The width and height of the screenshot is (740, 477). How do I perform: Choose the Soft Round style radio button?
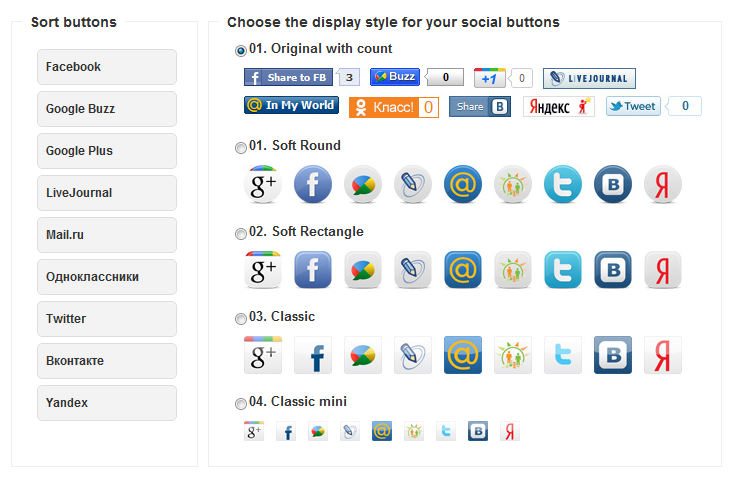point(241,148)
